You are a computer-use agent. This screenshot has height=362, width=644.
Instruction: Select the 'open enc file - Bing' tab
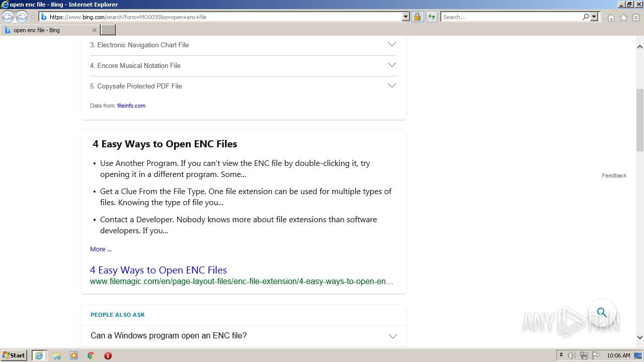click(50, 30)
